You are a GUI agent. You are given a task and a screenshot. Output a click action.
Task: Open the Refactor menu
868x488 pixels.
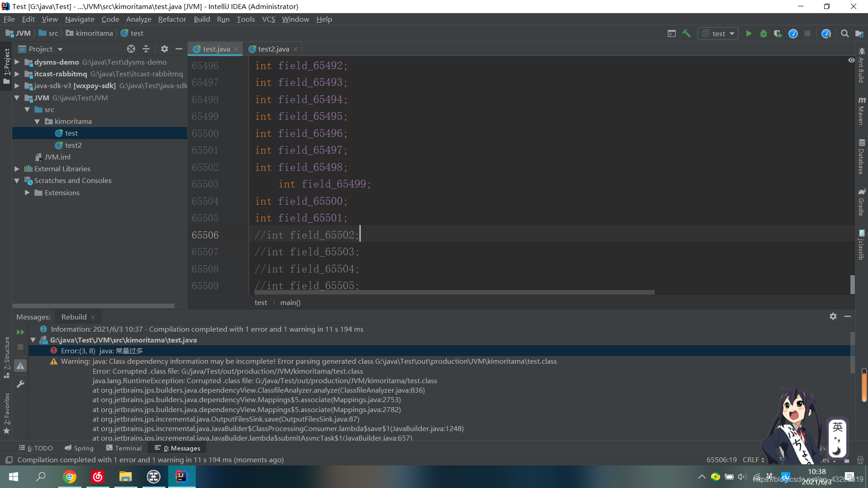172,19
